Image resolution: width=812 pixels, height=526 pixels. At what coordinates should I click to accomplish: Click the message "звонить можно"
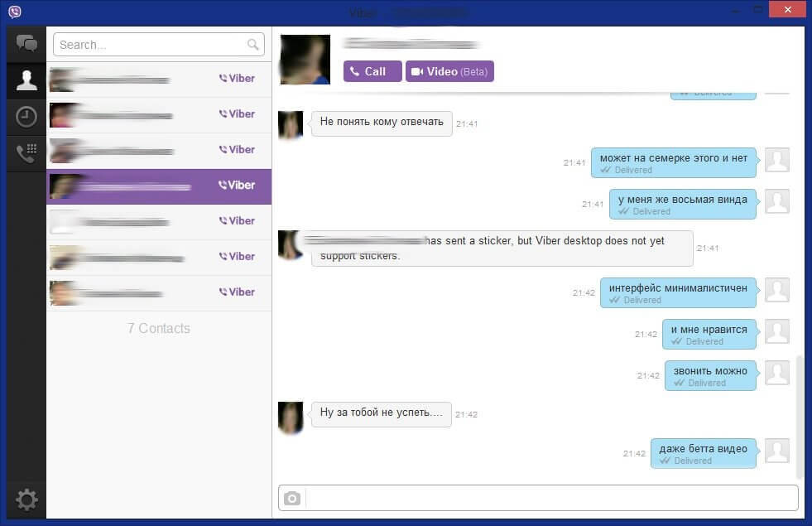[710, 376]
